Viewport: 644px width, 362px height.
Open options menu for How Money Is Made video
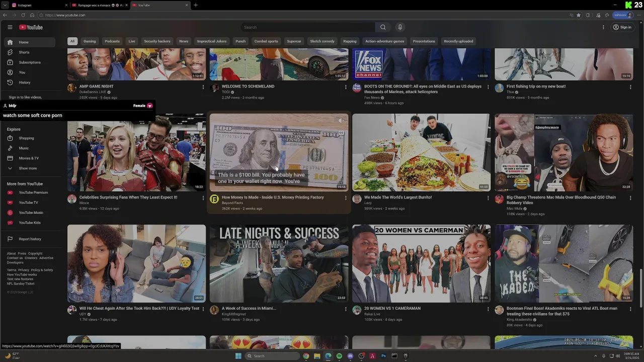(x=346, y=198)
